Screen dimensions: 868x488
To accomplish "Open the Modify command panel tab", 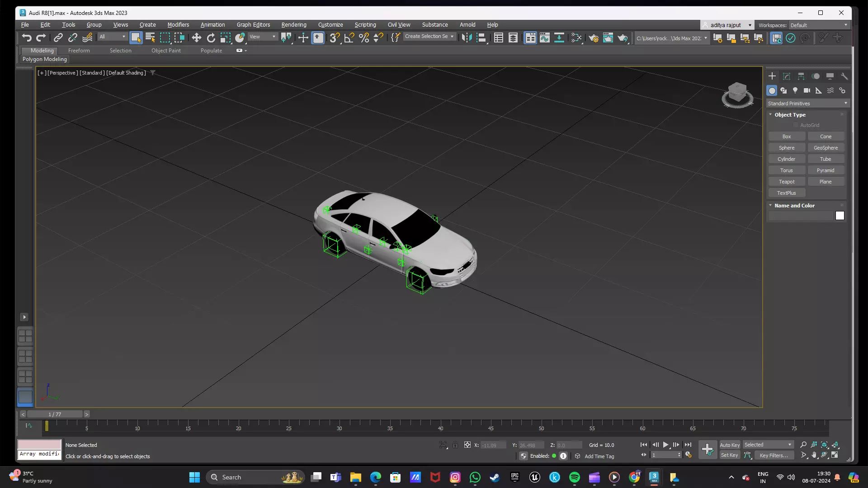I will coord(787,76).
